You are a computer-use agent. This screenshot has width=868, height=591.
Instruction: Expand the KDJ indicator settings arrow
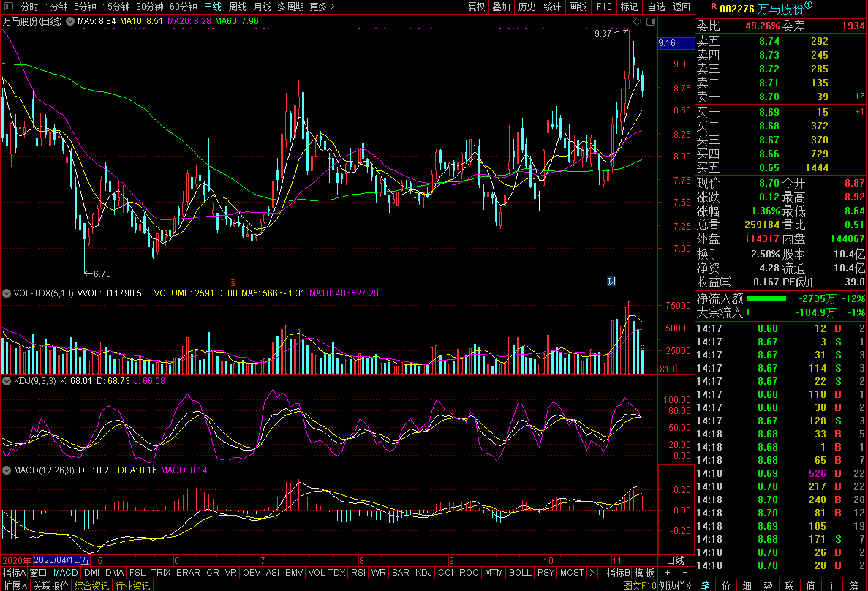pyautogui.click(x=7, y=381)
